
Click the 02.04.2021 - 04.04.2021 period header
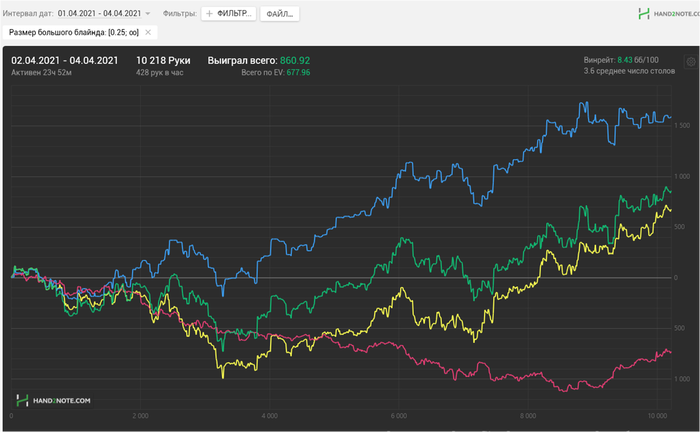(65, 61)
